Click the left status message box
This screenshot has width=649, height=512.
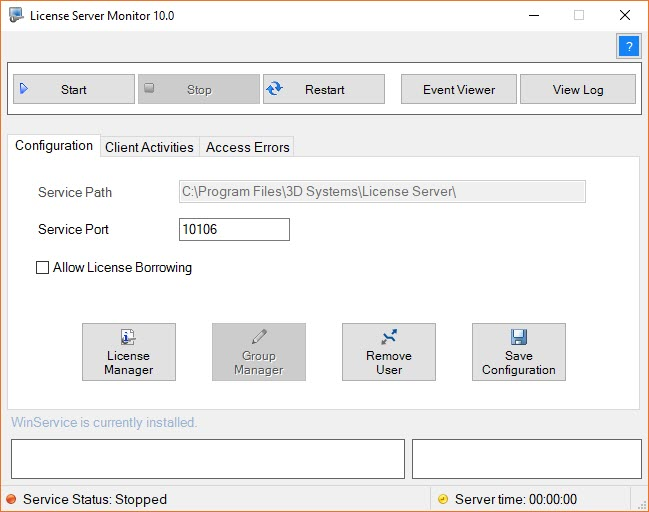pos(207,459)
